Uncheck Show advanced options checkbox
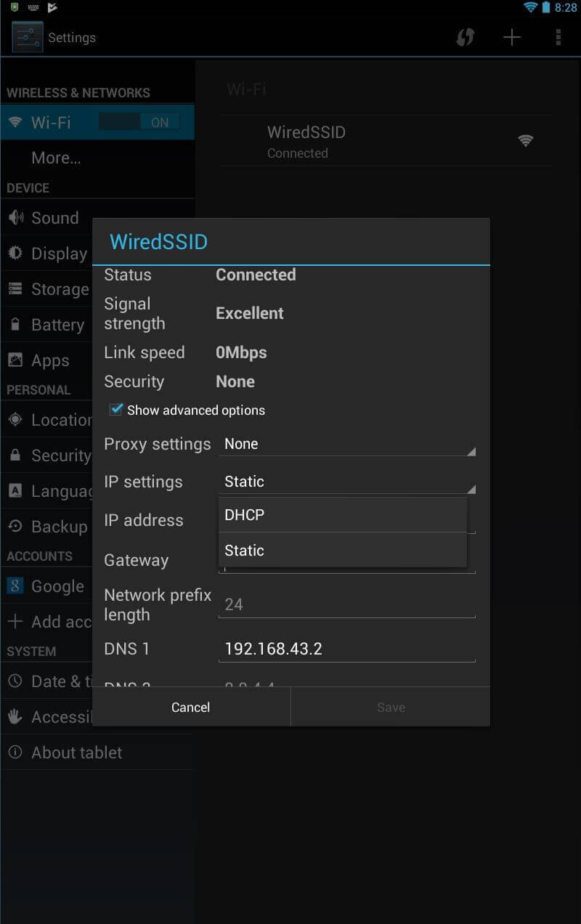 pyautogui.click(x=116, y=410)
